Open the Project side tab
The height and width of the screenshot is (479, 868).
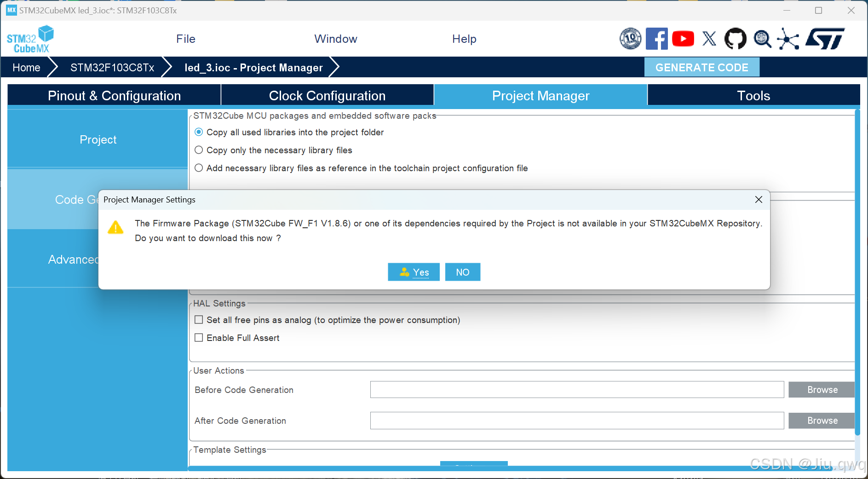tap(98, 139)
